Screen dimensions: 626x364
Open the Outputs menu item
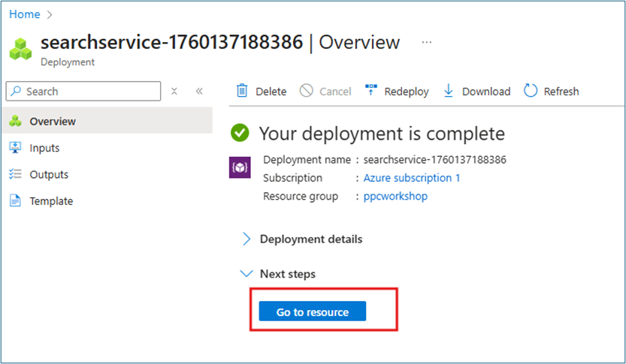pos(48,175)
